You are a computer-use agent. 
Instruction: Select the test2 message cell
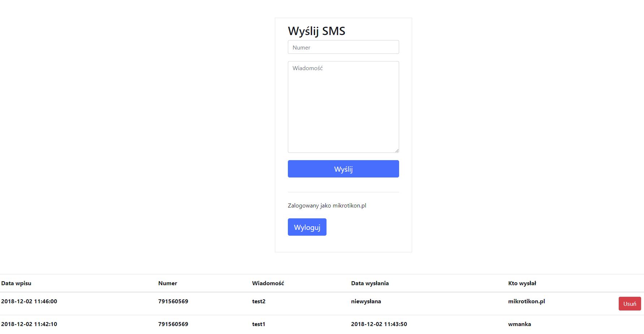(x=259, y=301)
